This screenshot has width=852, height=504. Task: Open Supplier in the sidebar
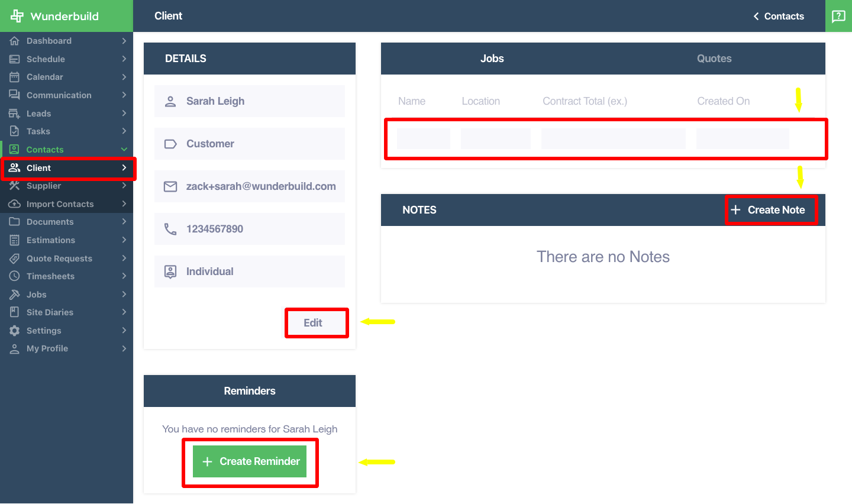66,186
